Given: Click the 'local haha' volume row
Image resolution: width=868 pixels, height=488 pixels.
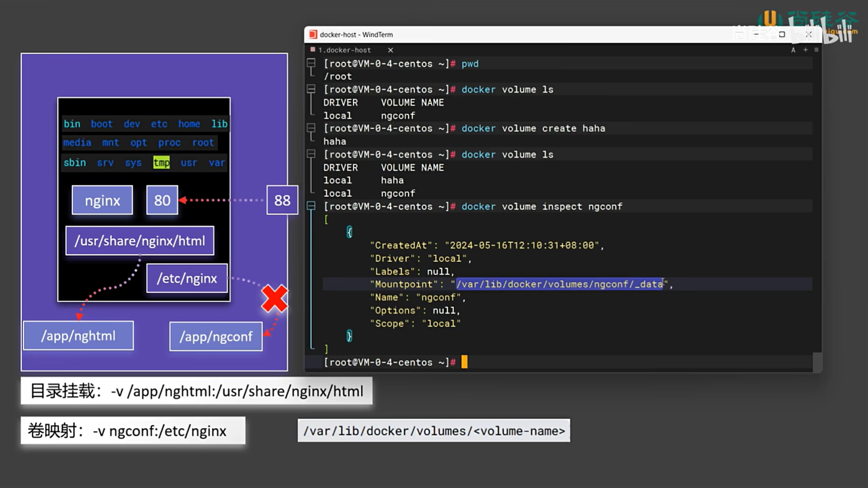Looking at the screenshot, I should pos(363,180).
